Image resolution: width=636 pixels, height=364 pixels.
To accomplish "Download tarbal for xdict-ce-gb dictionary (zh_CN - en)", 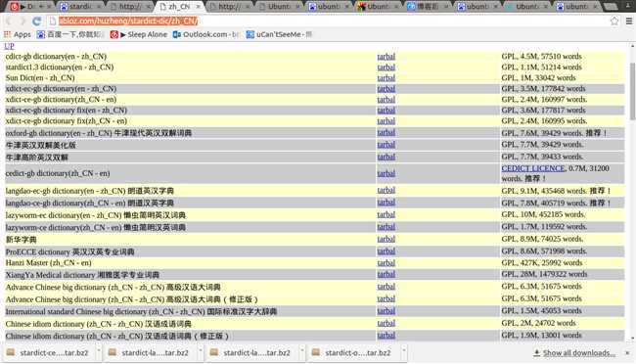I will coord(386,100).
